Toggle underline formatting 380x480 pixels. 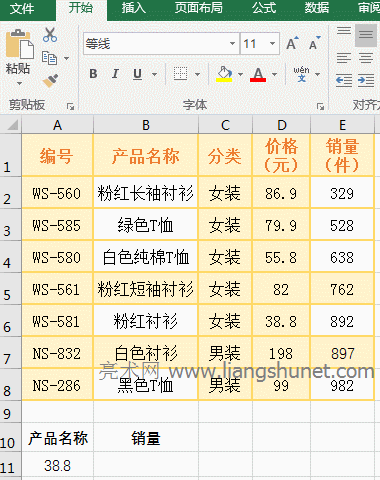tap(137, 74)
